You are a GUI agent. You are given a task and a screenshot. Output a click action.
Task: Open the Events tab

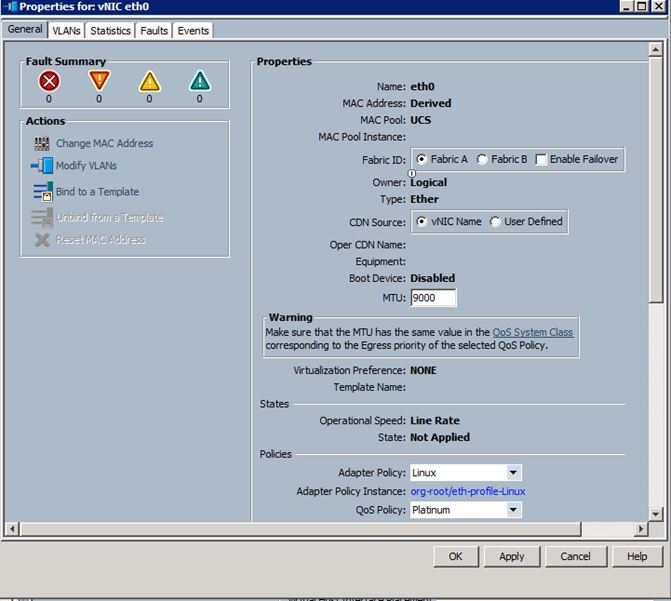pyautogui.click(x=193, y=31)
